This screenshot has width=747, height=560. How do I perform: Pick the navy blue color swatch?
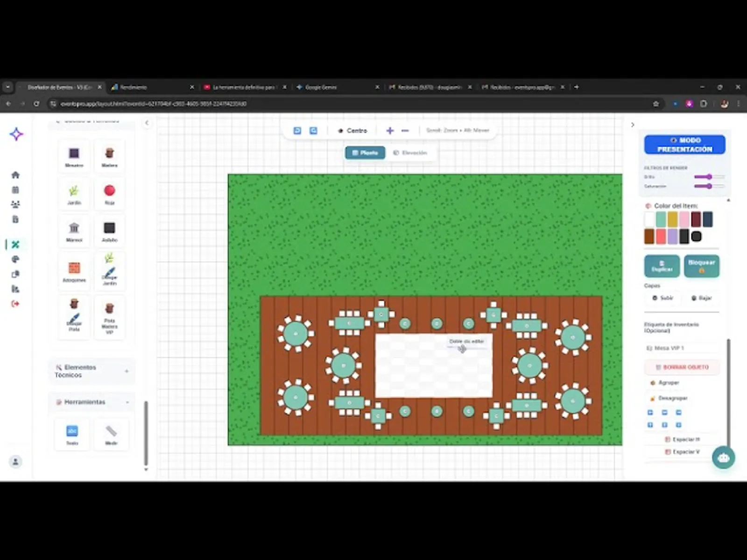(707, 219)
